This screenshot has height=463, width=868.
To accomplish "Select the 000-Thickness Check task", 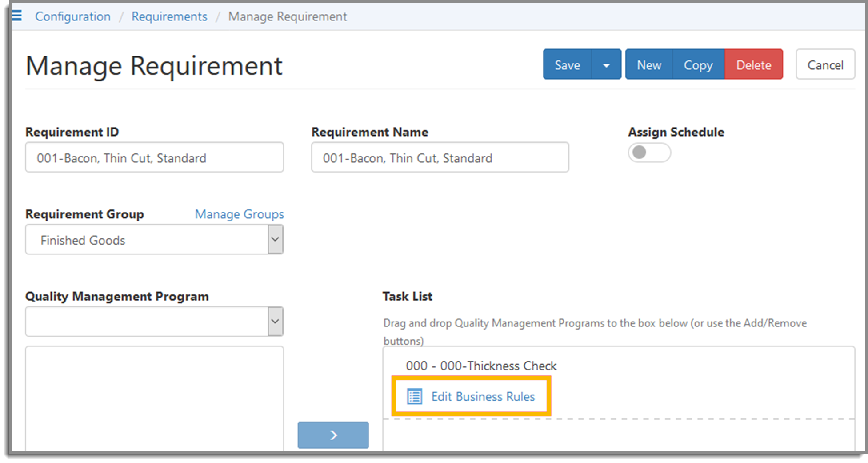I will (x=481, y=366).
